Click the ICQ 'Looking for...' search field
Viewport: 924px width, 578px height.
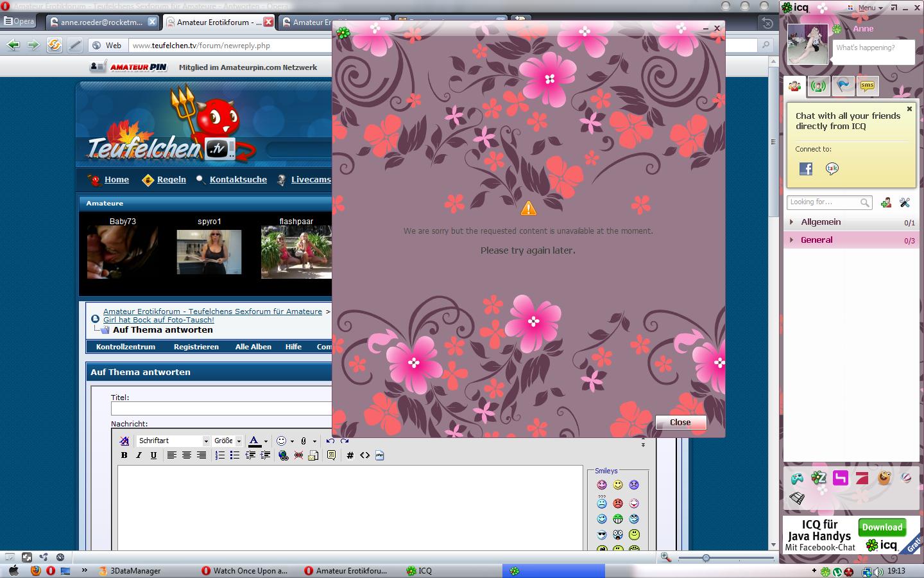(x=823, y=202)
